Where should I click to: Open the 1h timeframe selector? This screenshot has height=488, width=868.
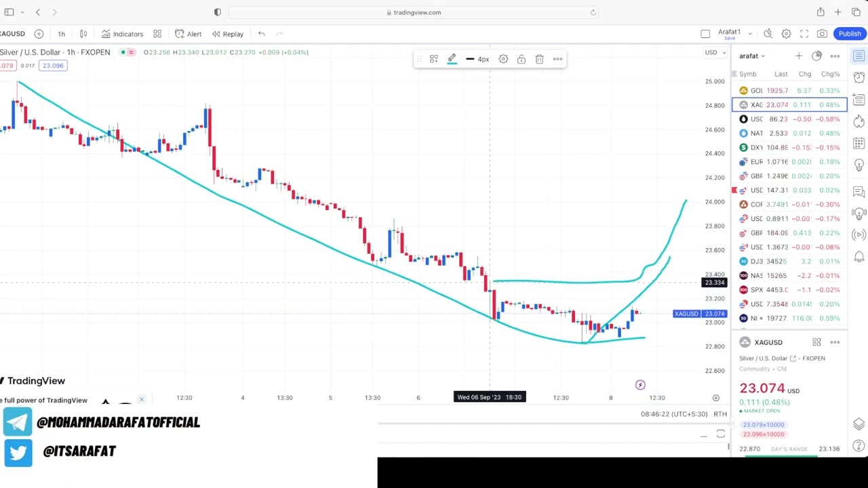(x=61, y=34)
